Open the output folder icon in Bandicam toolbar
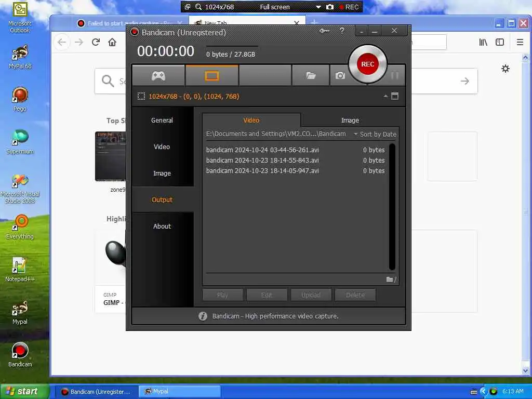Image resolution: width=532 pixels, height=399 pixels. (x=311, y=75)
